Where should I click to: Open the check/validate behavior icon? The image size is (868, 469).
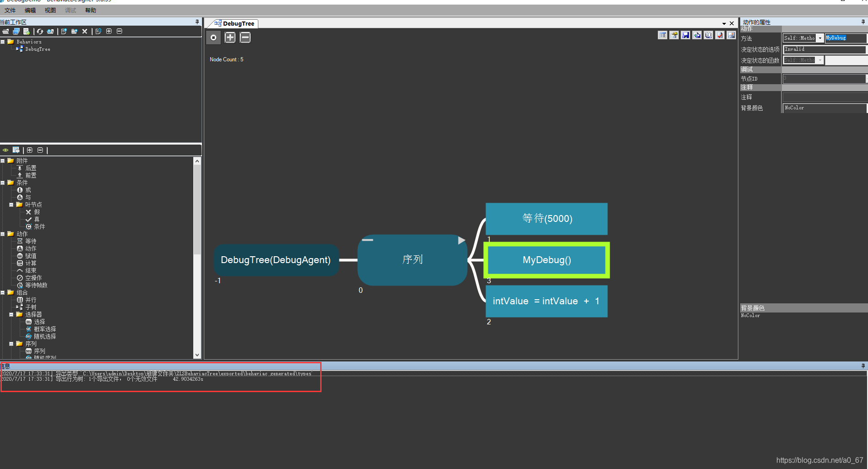[720, 35]
